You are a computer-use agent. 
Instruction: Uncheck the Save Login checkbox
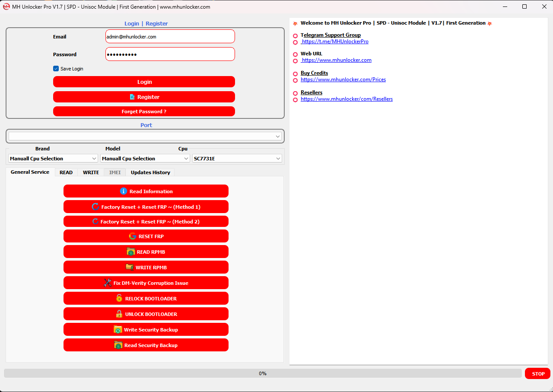tap(56, 68)
